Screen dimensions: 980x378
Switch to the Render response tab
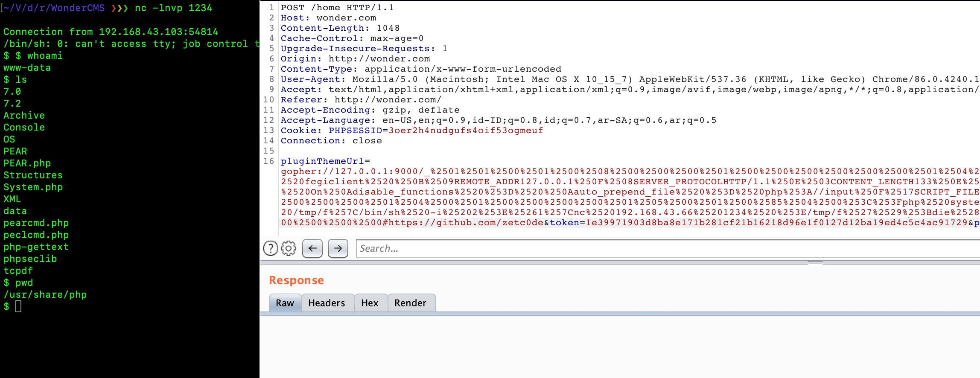[411, 303]
